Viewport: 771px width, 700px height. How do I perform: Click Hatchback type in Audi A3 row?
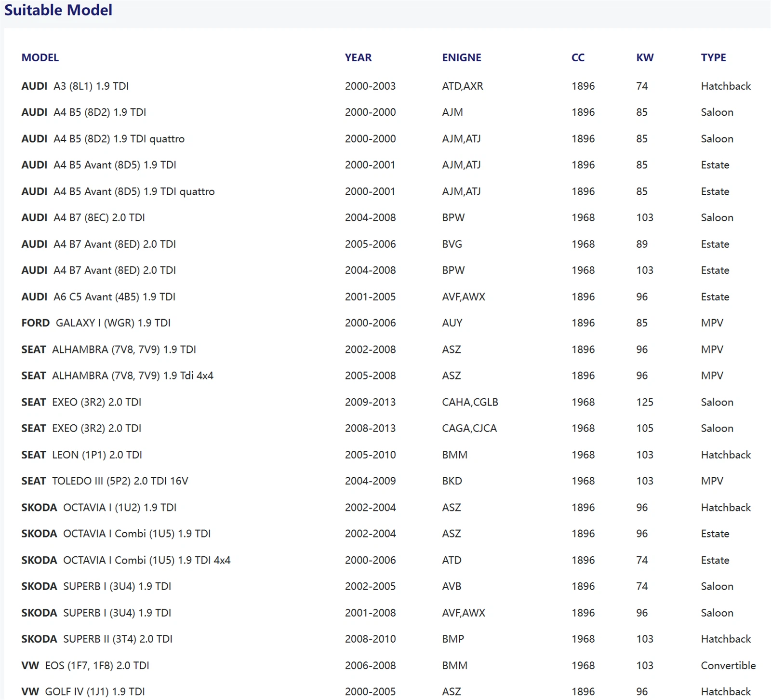pos(726,86)
